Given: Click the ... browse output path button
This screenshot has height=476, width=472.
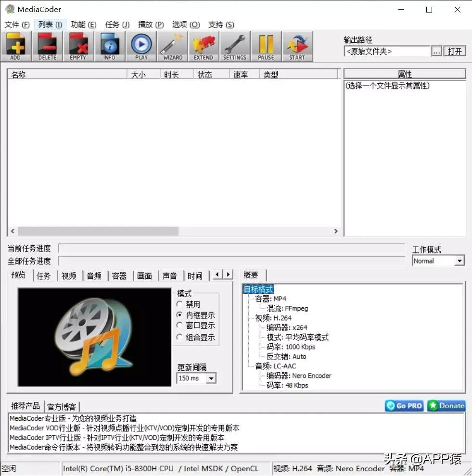Looking at the screenshot, I should [x=436, y=51].
